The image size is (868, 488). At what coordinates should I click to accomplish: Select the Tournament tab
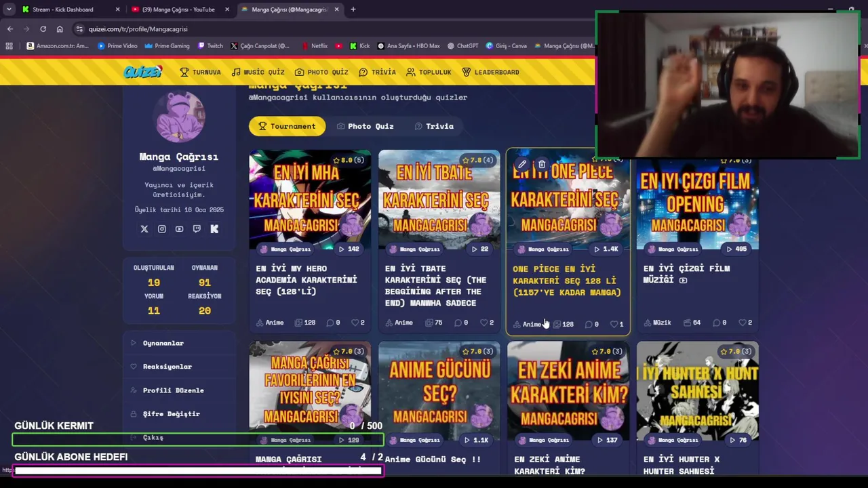(x=287, y=126)
